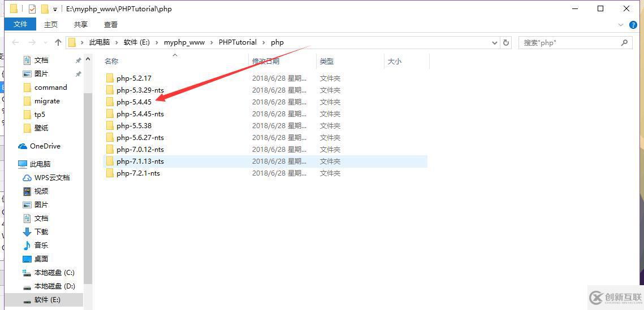Image resolution: width=644 pixels, height=310 pixels.
Task: Refresh the current folder view
Action: click(506, 42)
